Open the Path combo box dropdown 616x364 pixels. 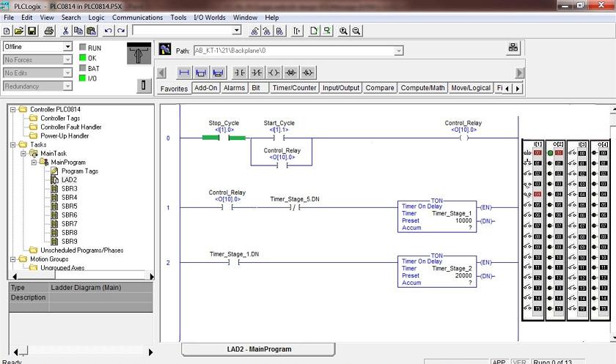tap(398, 51)
